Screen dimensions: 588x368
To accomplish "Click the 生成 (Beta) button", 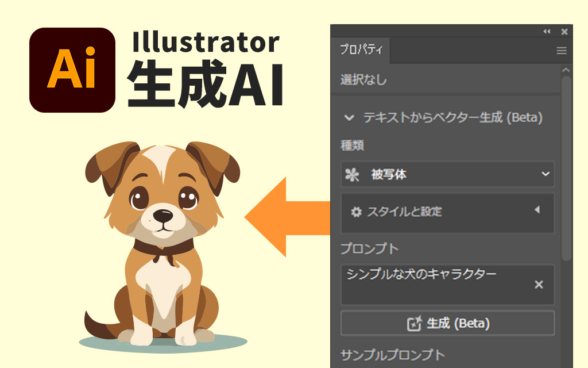I will (447, 323).
